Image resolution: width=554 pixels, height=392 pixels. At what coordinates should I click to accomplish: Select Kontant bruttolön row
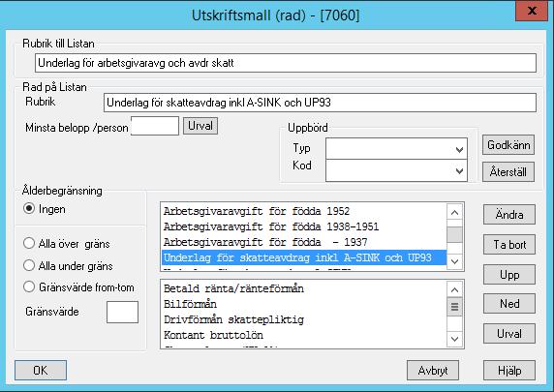[304, 335]
